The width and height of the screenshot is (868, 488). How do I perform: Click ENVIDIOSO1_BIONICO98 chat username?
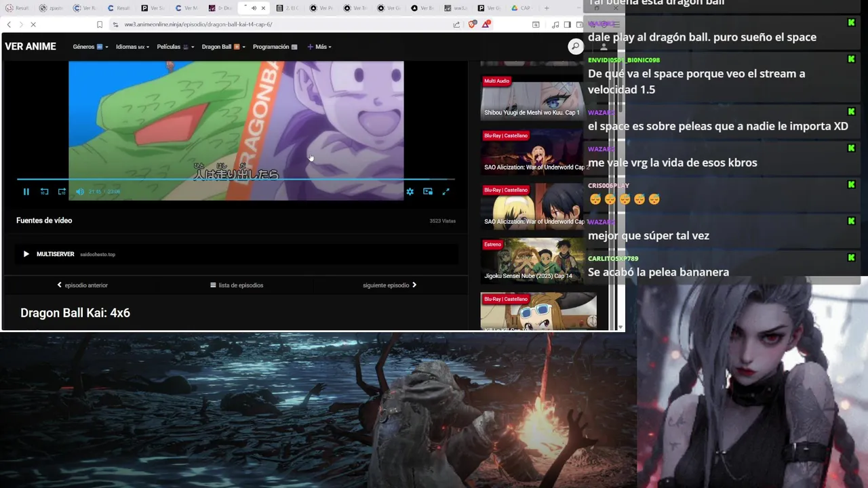tap(624, 60)
